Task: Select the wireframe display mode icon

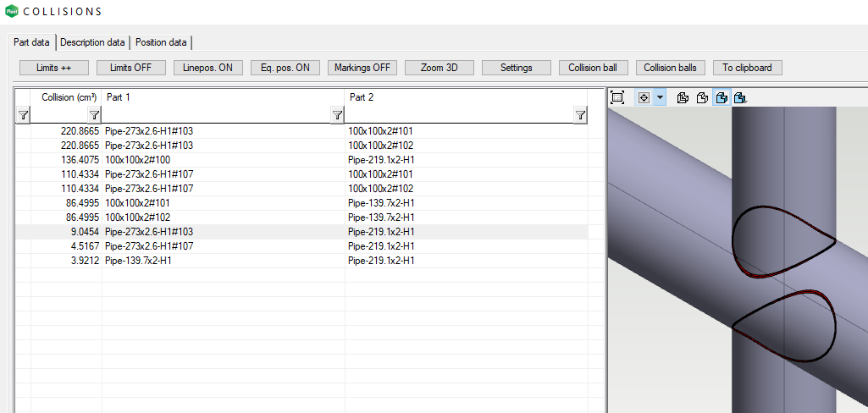Action: click(683, 97)
